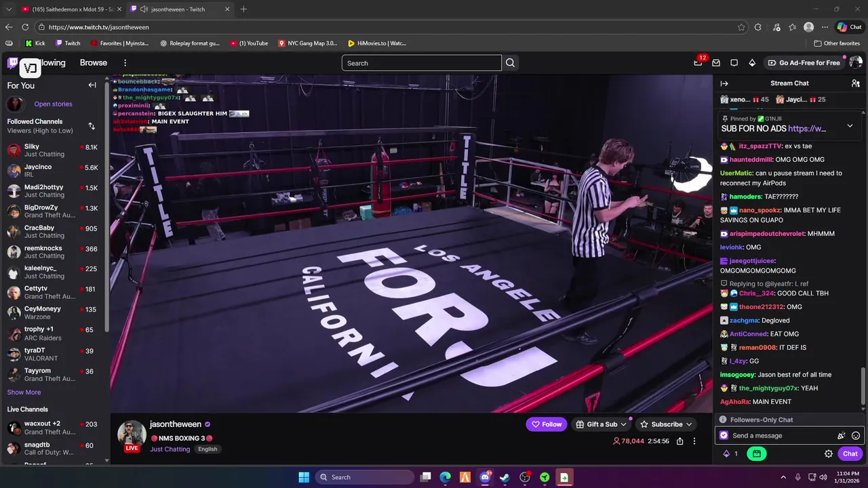Click the English language tag

(208, 449)
